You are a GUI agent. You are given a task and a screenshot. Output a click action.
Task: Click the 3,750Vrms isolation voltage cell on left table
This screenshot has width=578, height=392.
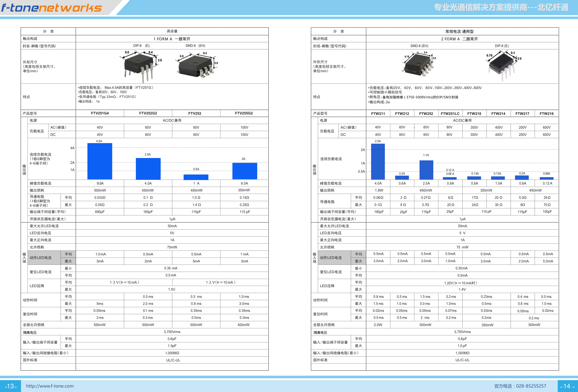[x=172, y=332]
